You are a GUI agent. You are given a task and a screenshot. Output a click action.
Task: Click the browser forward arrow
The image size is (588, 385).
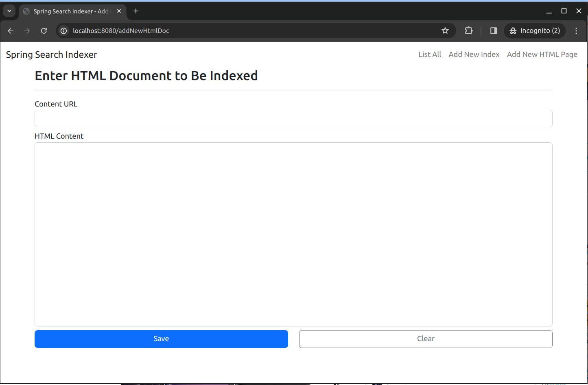(x=27, y=31)
